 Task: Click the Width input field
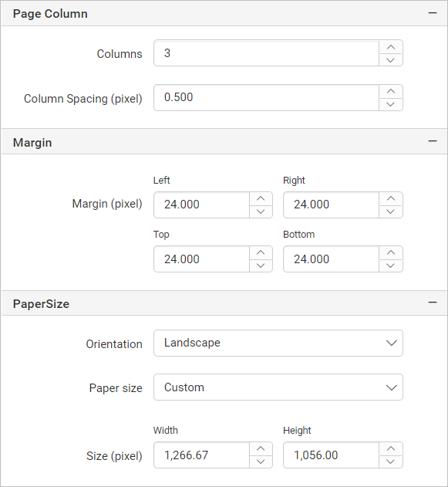(x=202, y=455)
